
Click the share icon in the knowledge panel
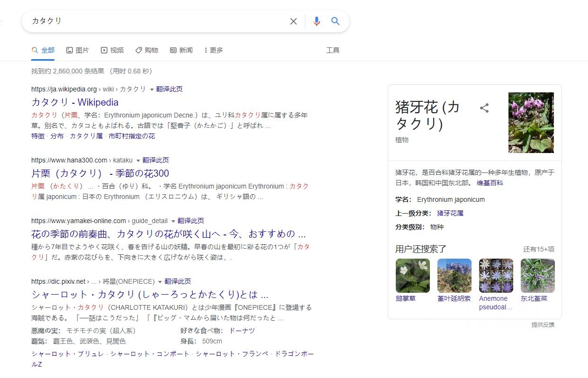[484, 108]
